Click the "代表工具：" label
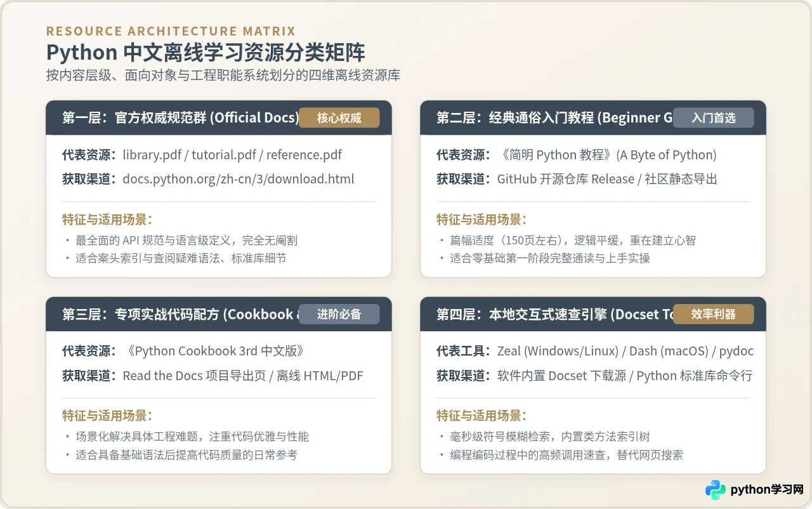 [x=464, y=351]
